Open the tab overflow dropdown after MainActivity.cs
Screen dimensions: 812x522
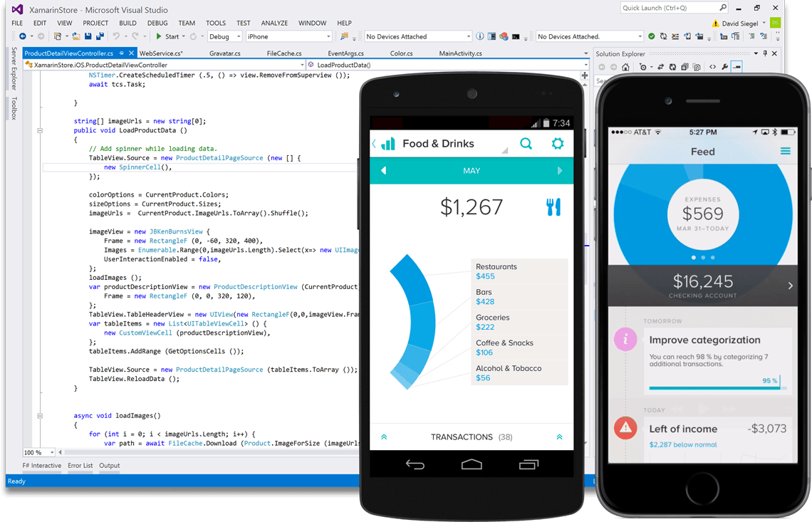[585, 53]
